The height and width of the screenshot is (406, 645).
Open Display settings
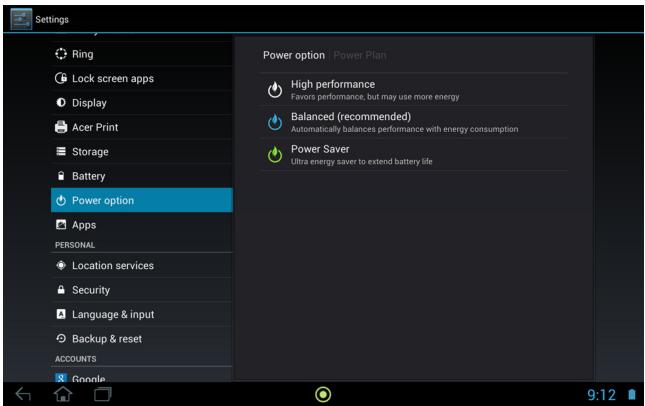tap(142, 102)
